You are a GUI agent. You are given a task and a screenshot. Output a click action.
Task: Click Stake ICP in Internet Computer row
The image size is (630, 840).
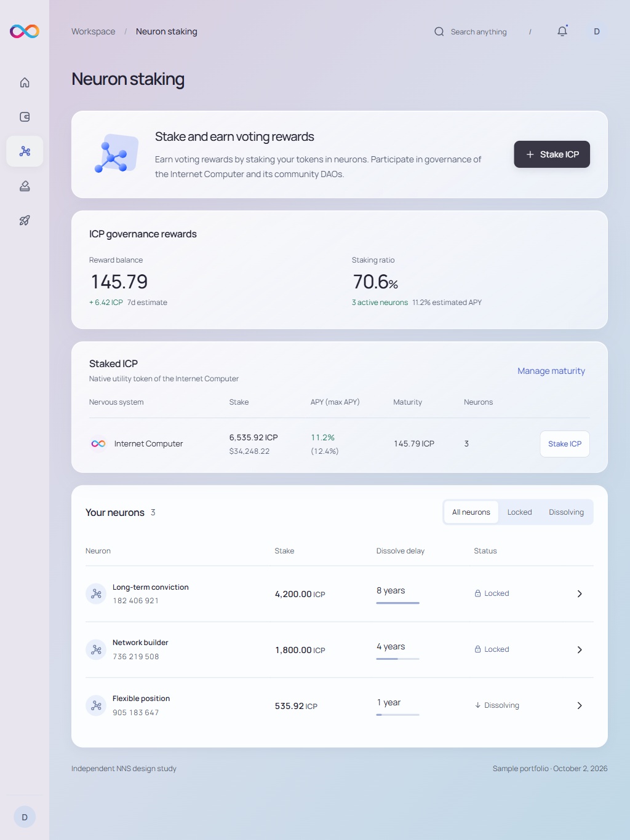(565, 444)
